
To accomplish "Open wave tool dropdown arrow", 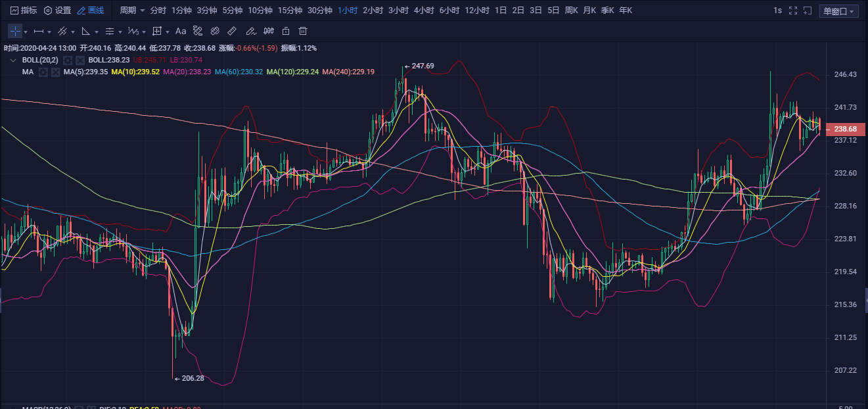I will tap(144, 32).
